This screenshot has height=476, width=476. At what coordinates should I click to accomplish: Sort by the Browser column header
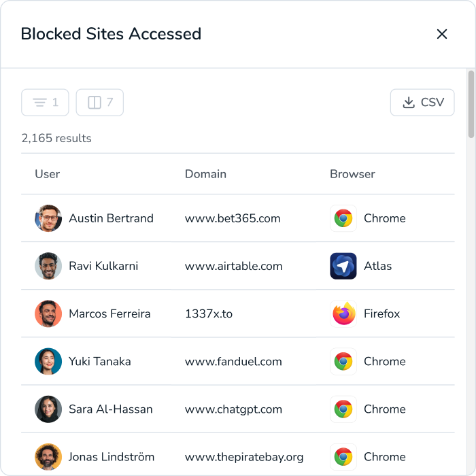coord(352,174)
